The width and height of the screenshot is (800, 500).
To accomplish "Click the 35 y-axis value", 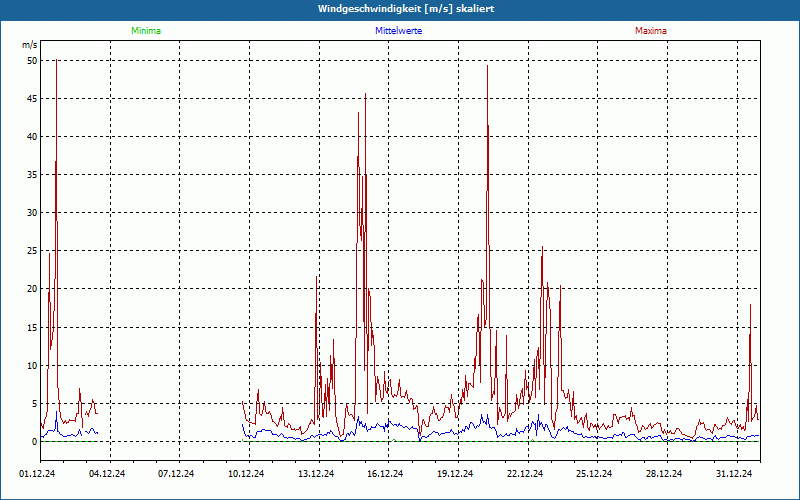I will 32,174.
